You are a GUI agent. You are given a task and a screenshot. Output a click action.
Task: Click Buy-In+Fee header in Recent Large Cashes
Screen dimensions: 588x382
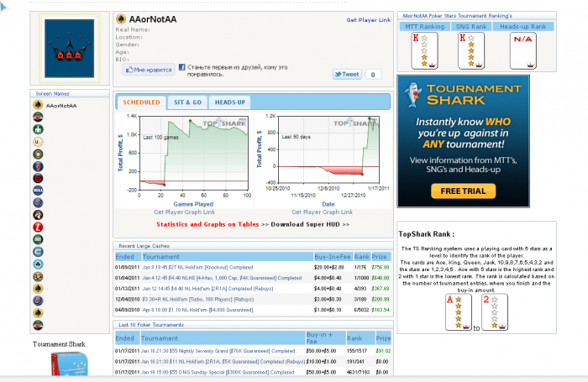[x=333, y=257]
